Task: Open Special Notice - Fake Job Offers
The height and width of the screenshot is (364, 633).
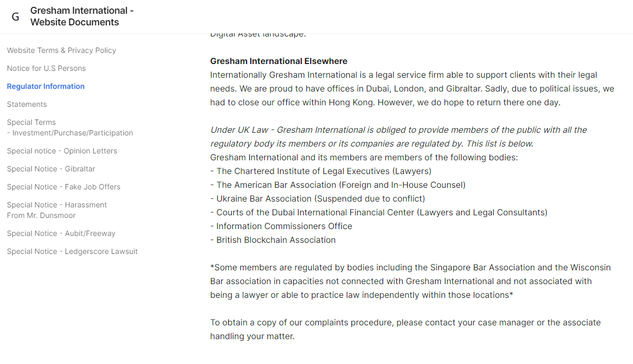Action: (x=64, y=187)
